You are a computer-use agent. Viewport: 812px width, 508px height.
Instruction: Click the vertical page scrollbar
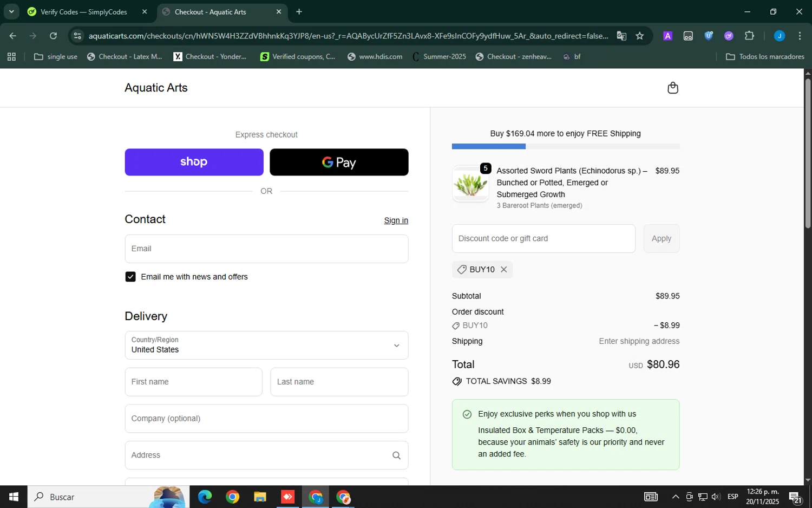(808, 153)
